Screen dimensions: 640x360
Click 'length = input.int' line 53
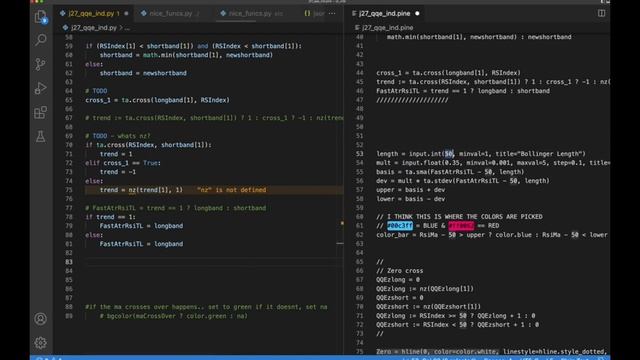(x=481, y=154)
